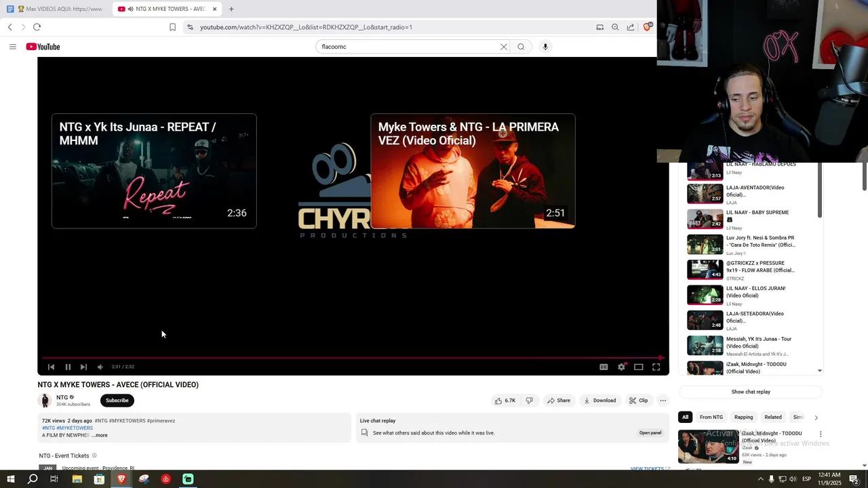
Task: Play Messiah, YK It's Junaa - Tour item
Action: click(749, 346)
